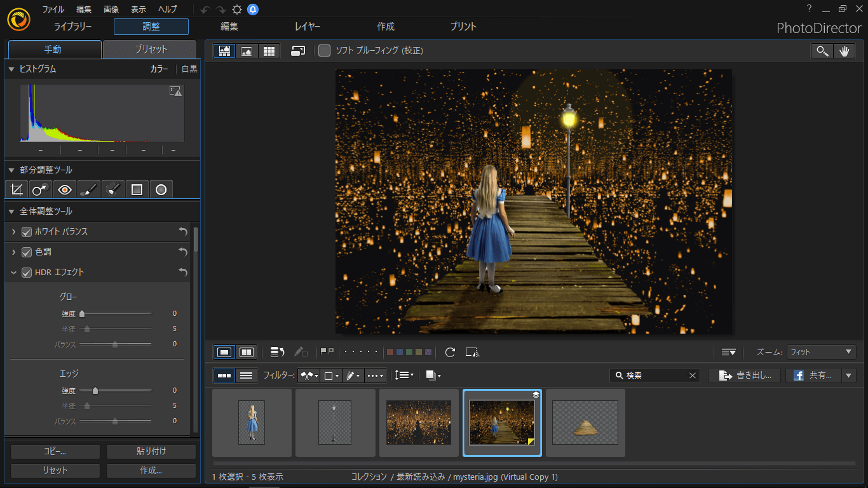Select the Crop and Straighten tool
Screen dimensions: 868x488
(x=17, y=189)
